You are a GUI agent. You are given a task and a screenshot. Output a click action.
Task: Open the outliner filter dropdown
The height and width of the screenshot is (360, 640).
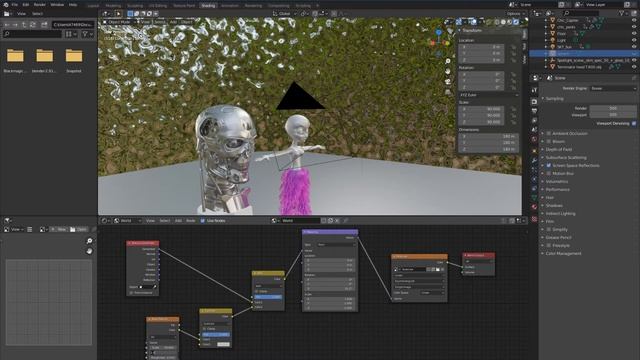point(623,13)
